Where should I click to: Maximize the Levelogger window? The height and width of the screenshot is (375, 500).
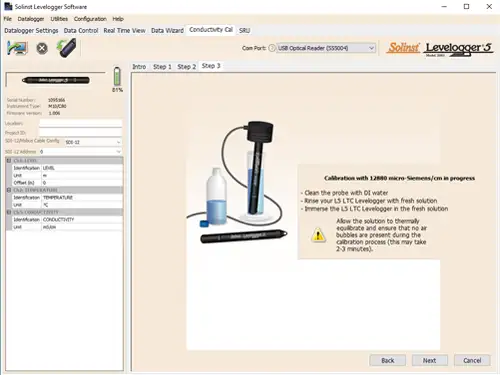coord(467,6)
